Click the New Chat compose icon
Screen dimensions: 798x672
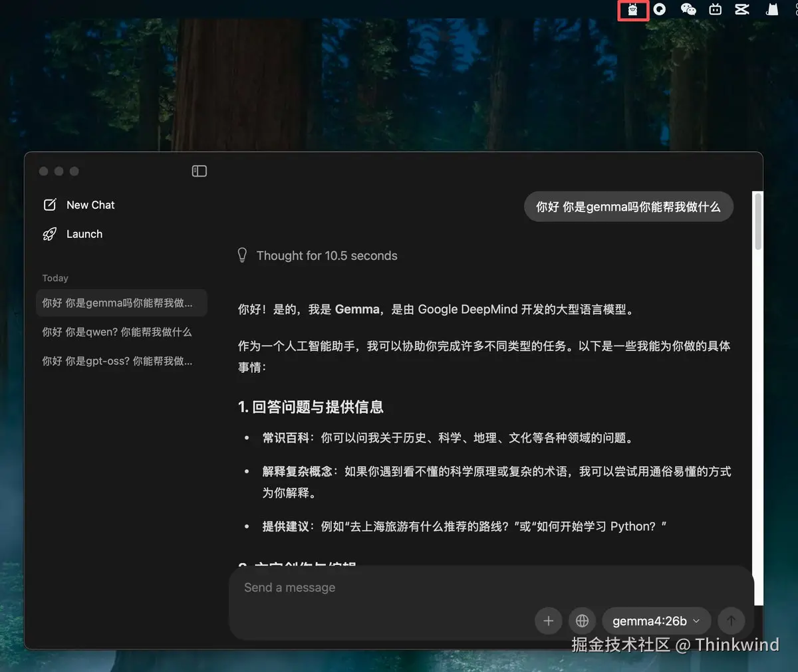pyautogui.click(x=50, y=205)
